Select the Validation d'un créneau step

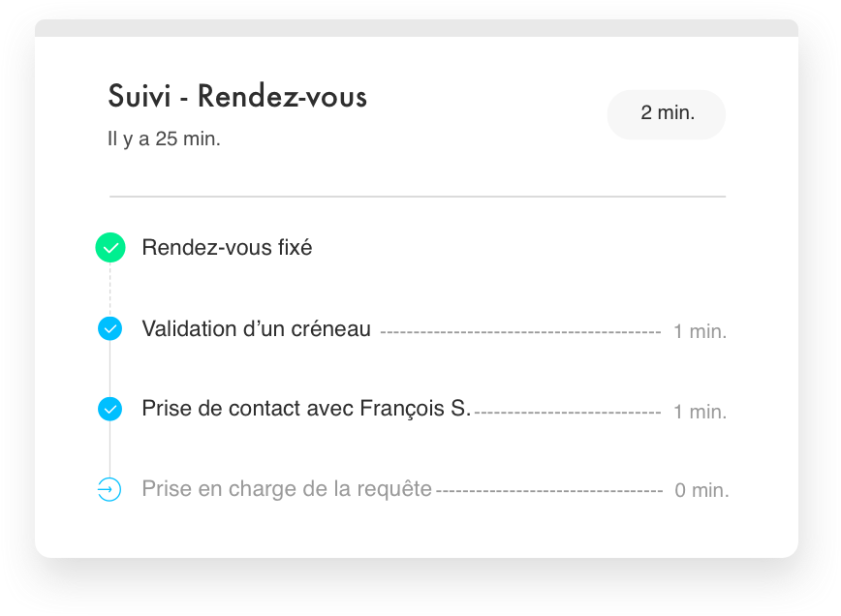(257, 329)
